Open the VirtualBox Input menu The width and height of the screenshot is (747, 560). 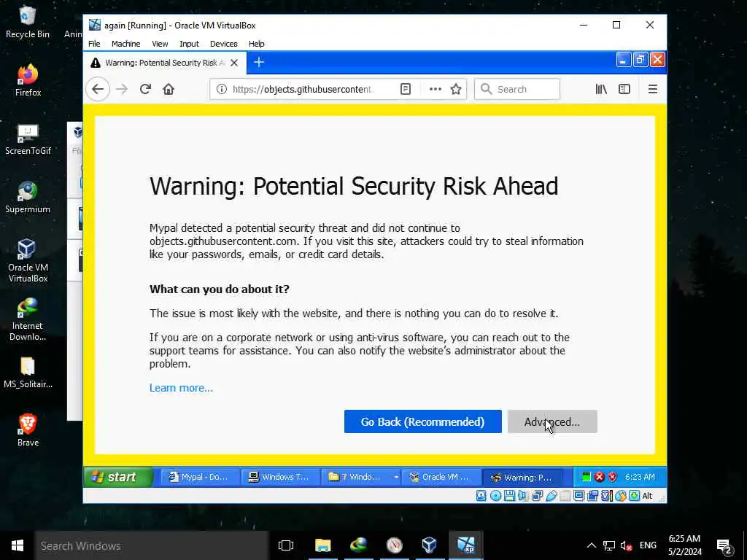(189, 44)
